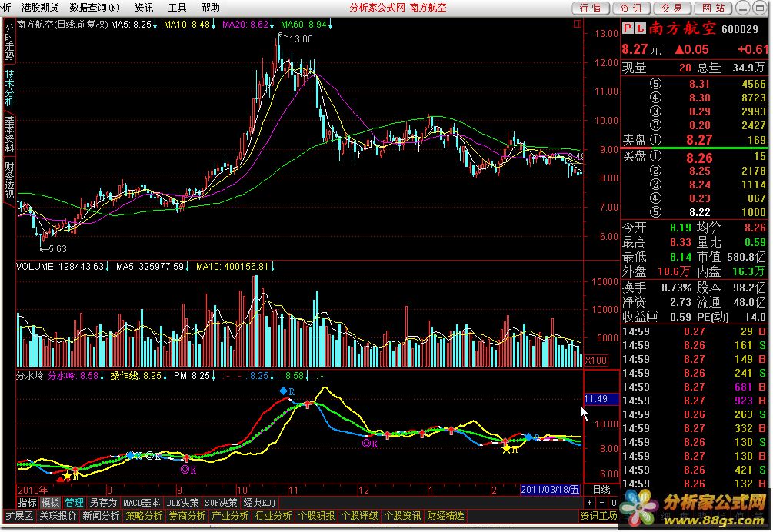Switch to 分时走势 side tab

point(9,42)
